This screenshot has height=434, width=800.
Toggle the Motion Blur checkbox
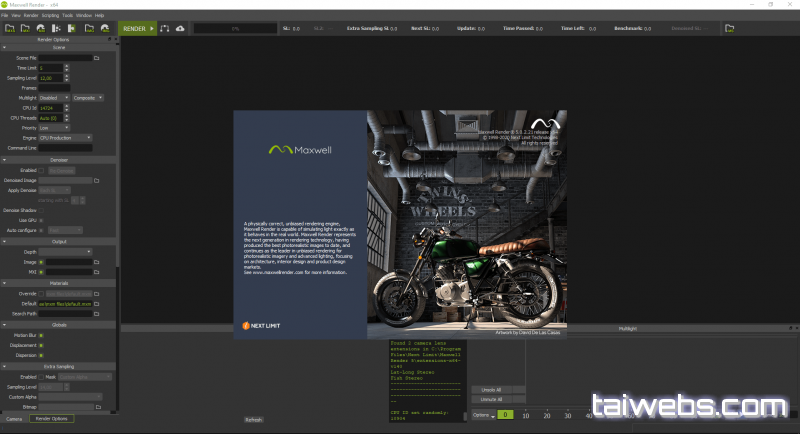point(41,334)
